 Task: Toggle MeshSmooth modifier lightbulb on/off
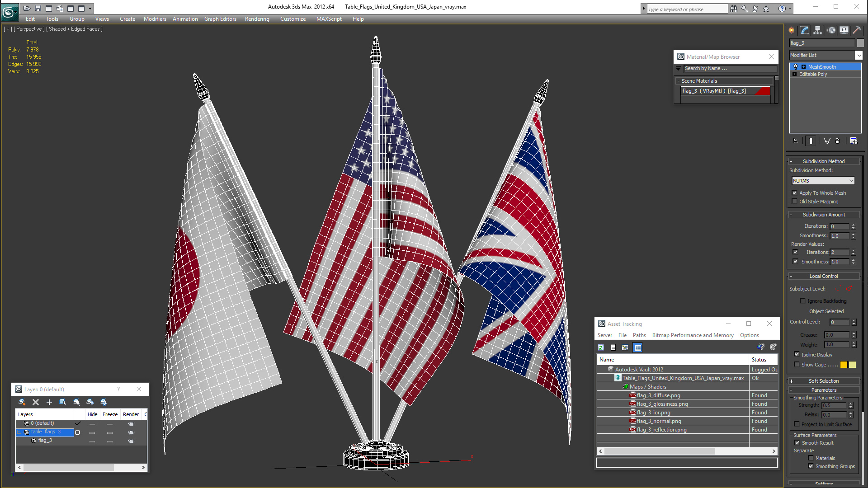796,67
